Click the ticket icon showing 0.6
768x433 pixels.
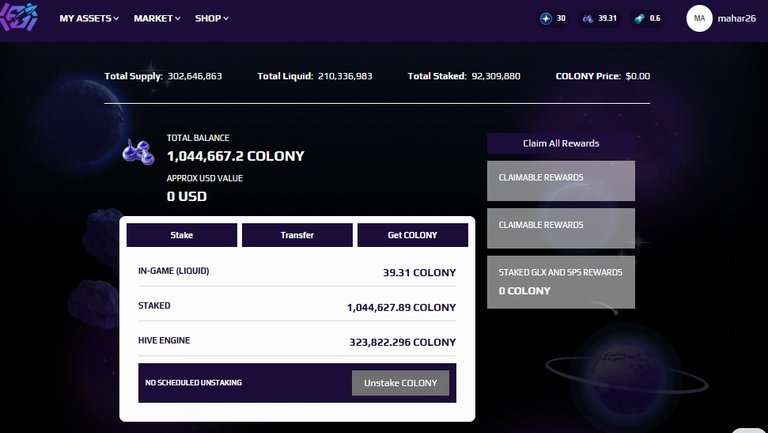pyautogui.click(x=639, y=19)
